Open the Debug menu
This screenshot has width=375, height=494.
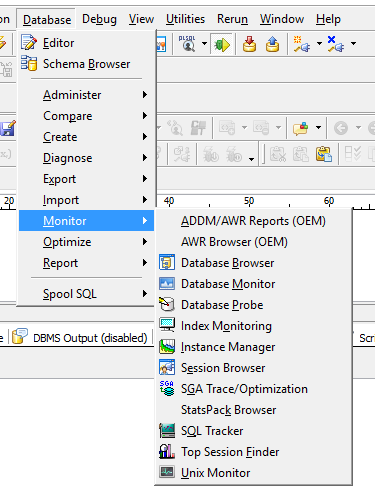pos(99,19)
